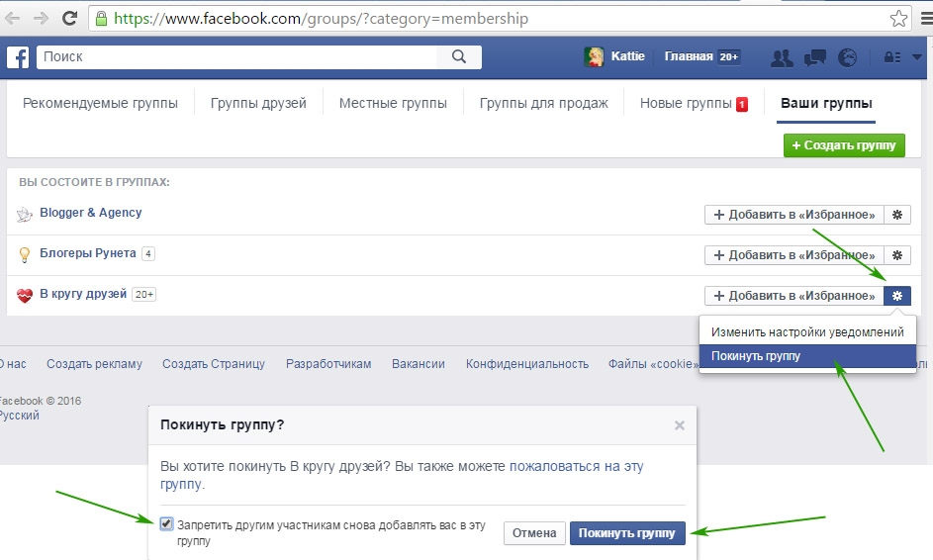Open gear settings for Блогеры Рунета
The image size is (933, 560).
(x=897, y=255)
